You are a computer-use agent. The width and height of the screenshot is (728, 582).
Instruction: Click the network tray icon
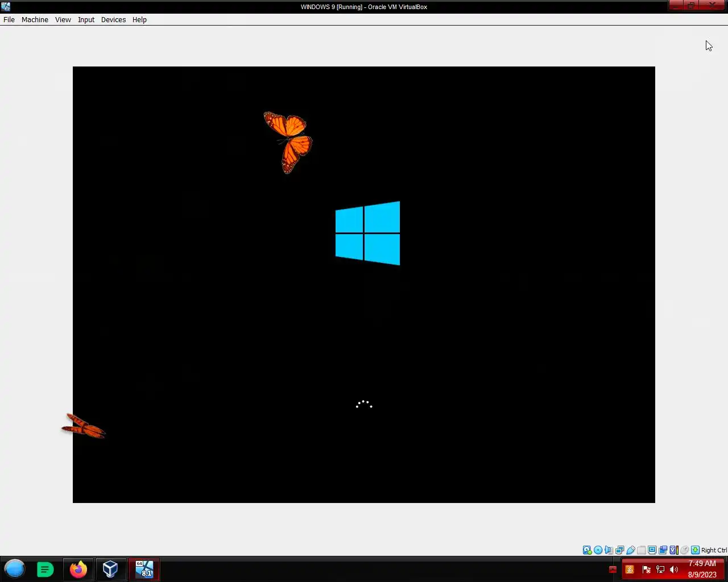pyautogui.click(x=660, y=569)
